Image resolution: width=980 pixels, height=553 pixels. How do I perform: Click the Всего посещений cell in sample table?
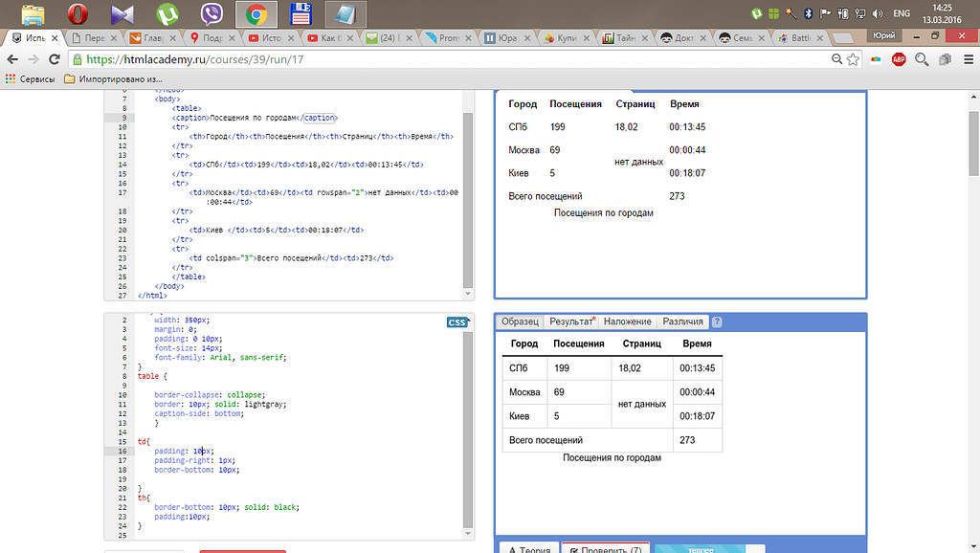[588, 440]
